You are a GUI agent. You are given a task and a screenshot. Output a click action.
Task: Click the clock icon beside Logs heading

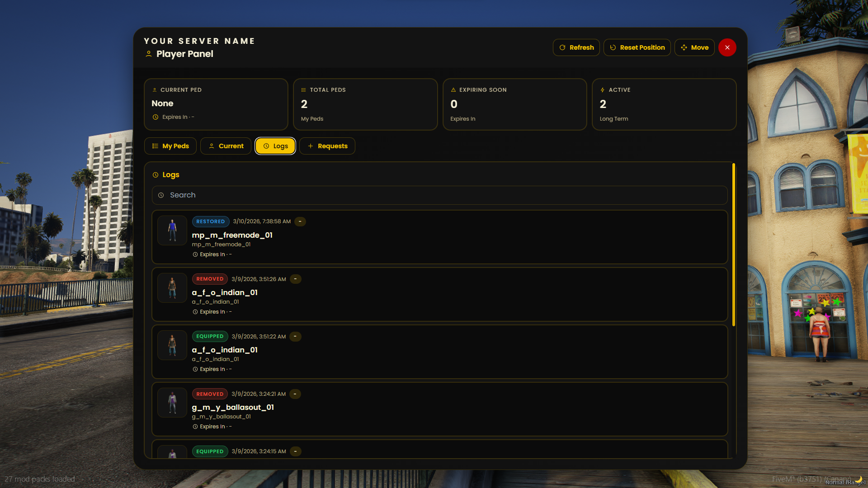(156, 175)
